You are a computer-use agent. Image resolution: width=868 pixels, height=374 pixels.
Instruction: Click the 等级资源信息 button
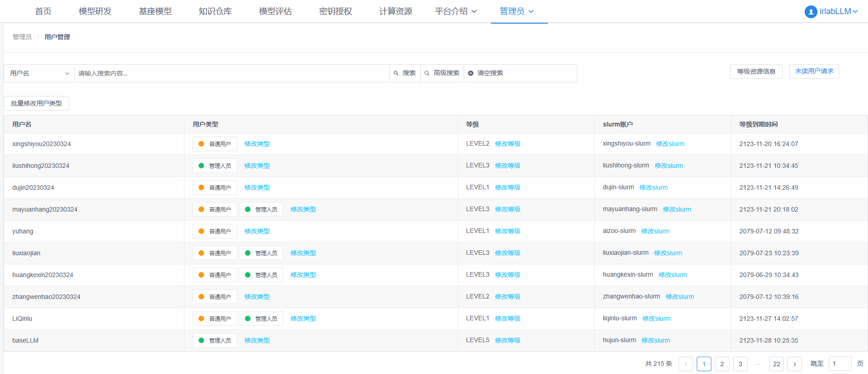tap(756, 71)
